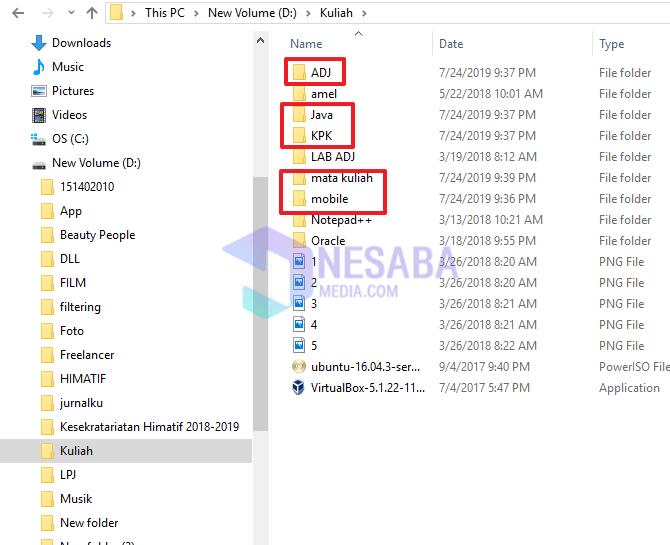Select Kuliah in address breadcrumb
The height and width of the screenshot is (545, 670).
tap(336, 13)
